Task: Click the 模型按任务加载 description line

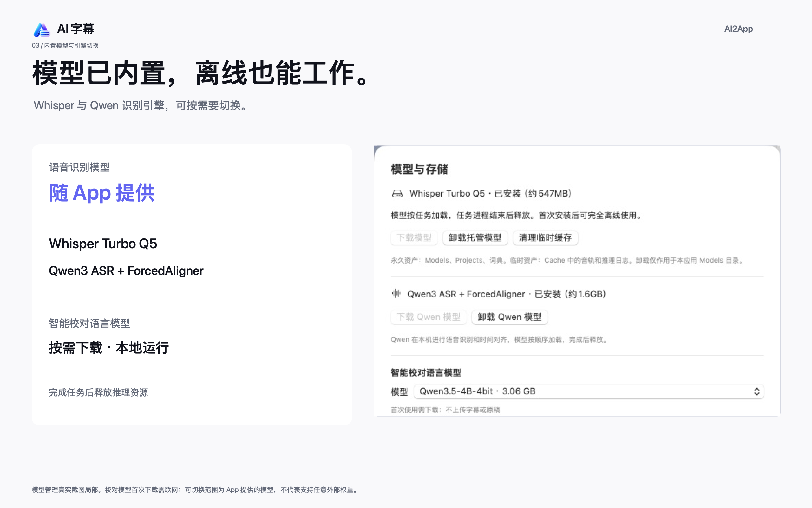Action: click(516, 215)
